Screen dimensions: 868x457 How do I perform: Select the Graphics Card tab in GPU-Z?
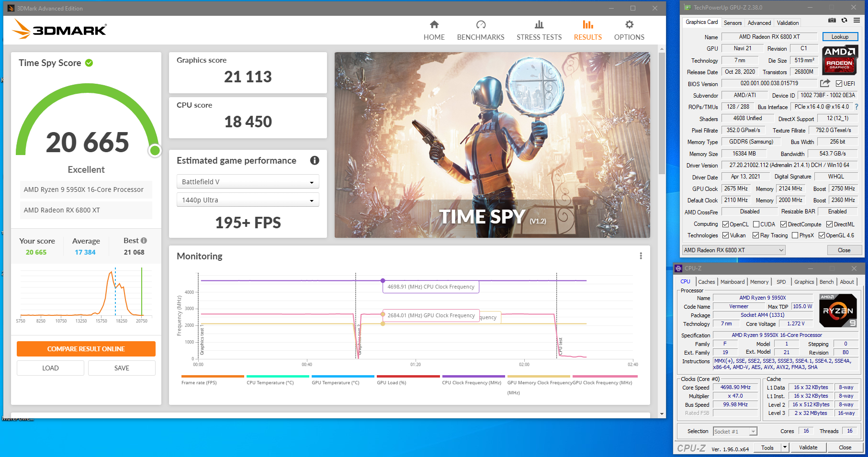[701, 22]
